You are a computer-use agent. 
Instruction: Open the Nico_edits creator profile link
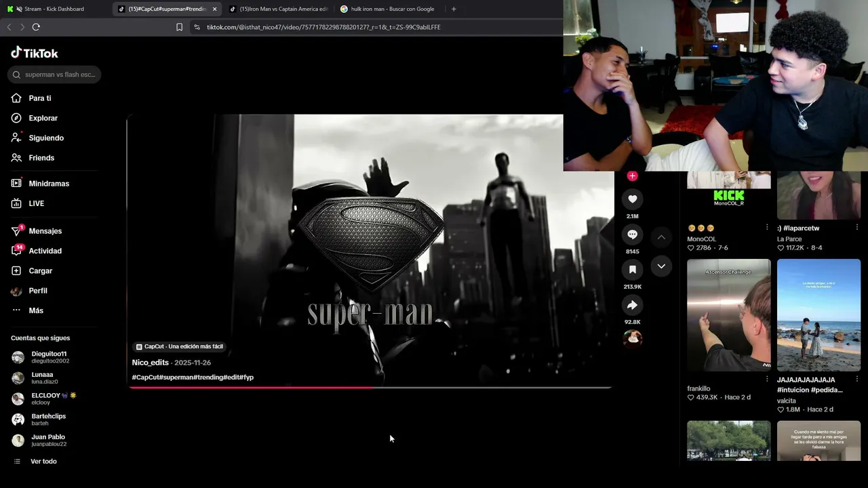click(150, 363)
